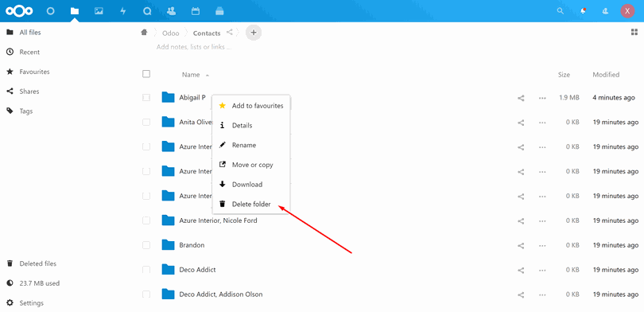Share the Azure Interior, Nicole Ford folder
The width and height of the screenshot is (644, 312).
tap(521, 220)
